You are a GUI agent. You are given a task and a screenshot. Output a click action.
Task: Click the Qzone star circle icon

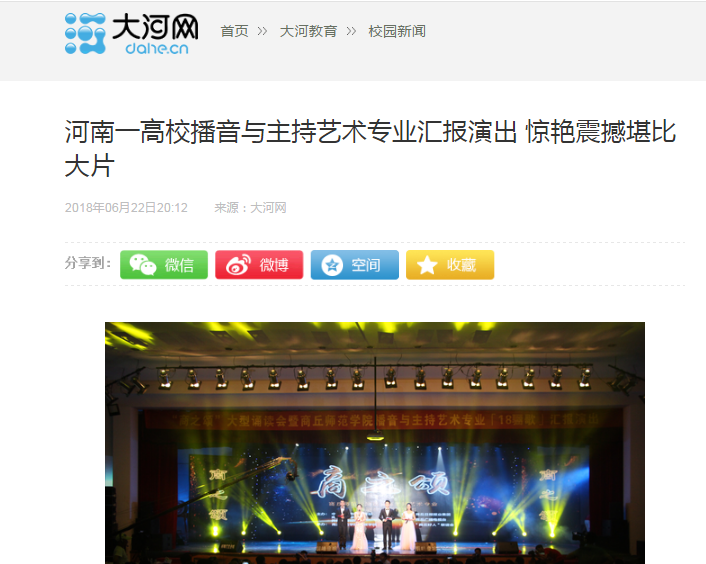(332, 265)
